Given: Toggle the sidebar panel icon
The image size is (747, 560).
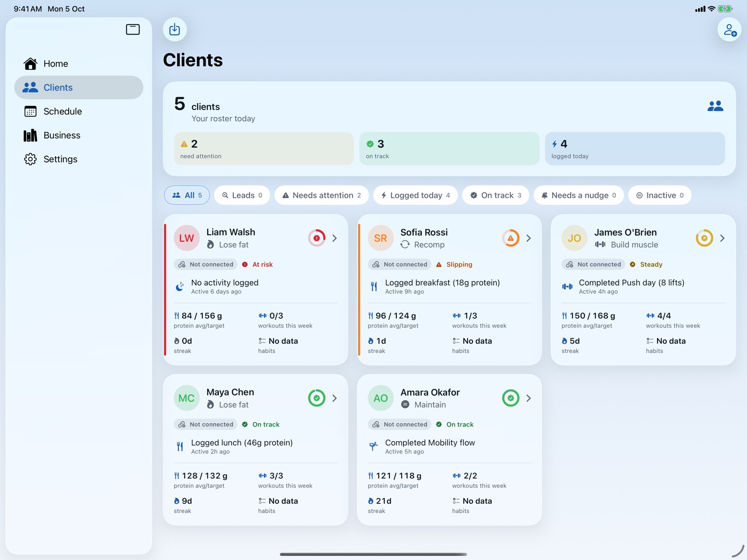Looking at the screenshot, I should pos(133,29).
